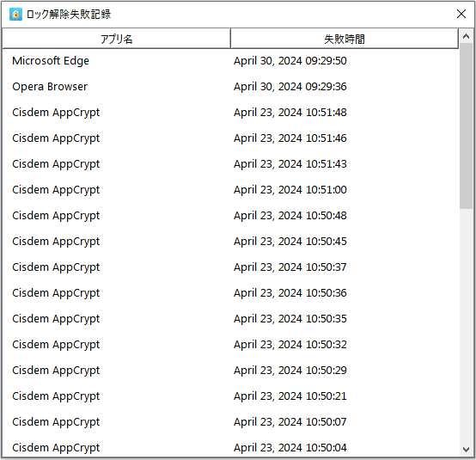Select the Opera Browser record row
This screenshot has height=460, width=476.
pos(230,87)
